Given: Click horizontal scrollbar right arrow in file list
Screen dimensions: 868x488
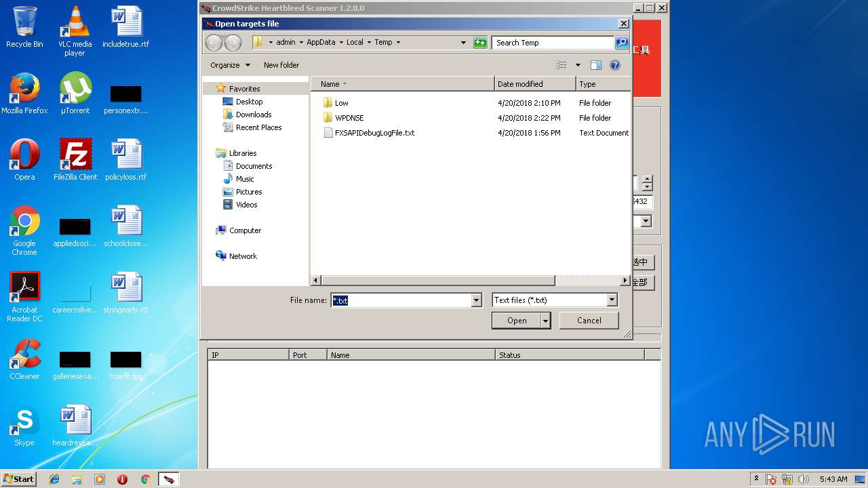Looking at the screenshot, I should (625, 280).
